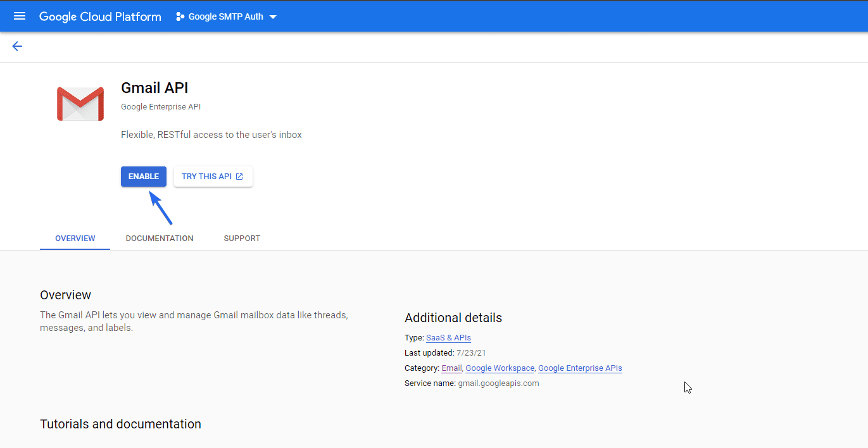This screenshot has width=868, height=448.
Task: Click the Google Enterprise API subtitle
Action: point(161,107)
